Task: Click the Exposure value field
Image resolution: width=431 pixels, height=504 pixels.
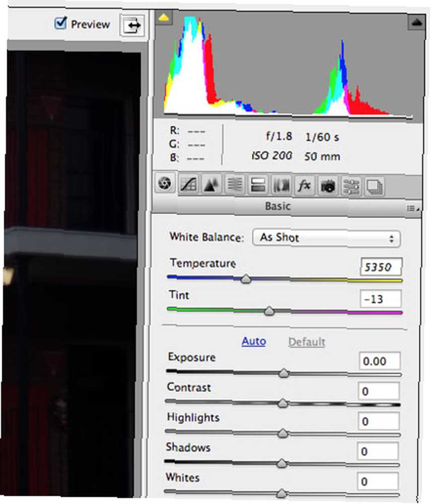Action: pos(380,361)
